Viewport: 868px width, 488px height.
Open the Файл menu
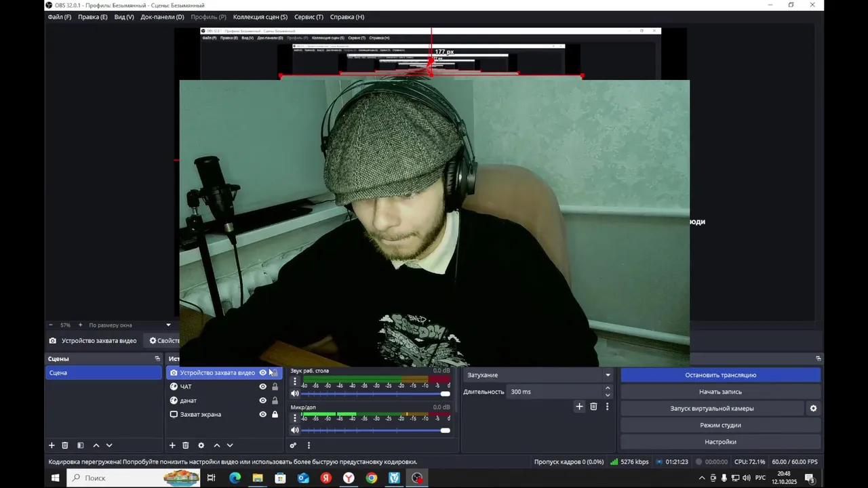(60, 17)
